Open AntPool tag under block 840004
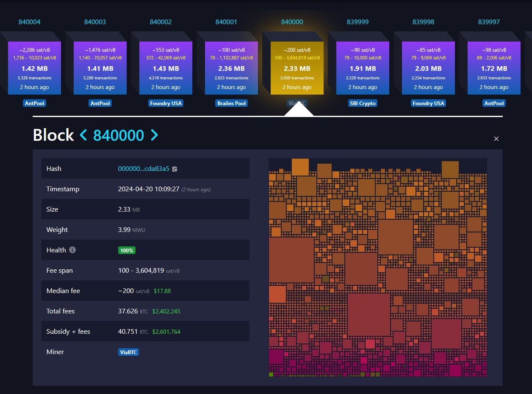The height and width of the screenshot is (394, 532). (x=35, y=103)
